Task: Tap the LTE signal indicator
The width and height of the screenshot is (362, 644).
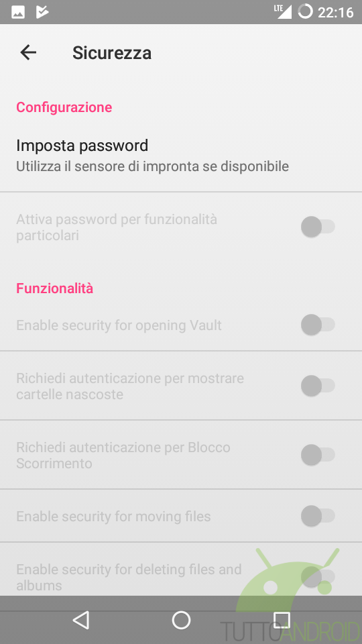Action: click(283, 11)
